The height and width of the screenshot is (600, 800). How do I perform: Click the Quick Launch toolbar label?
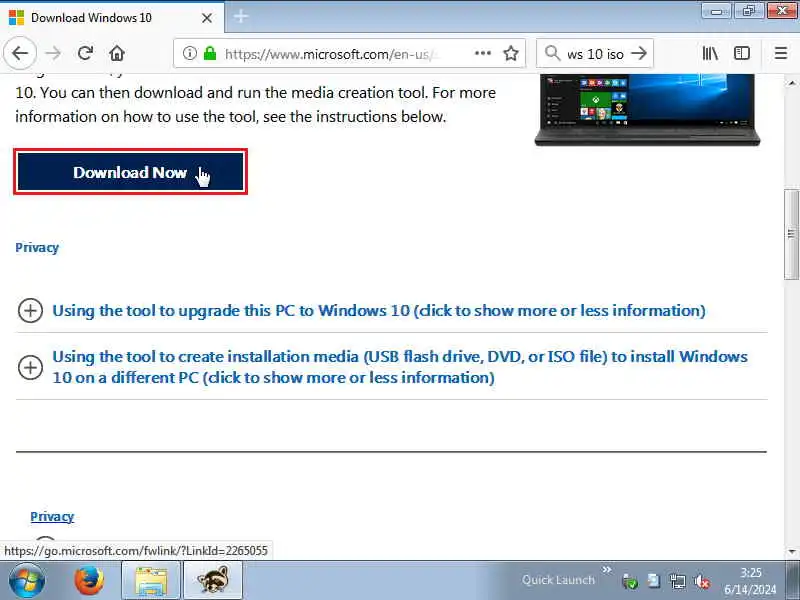pos(558,580)
